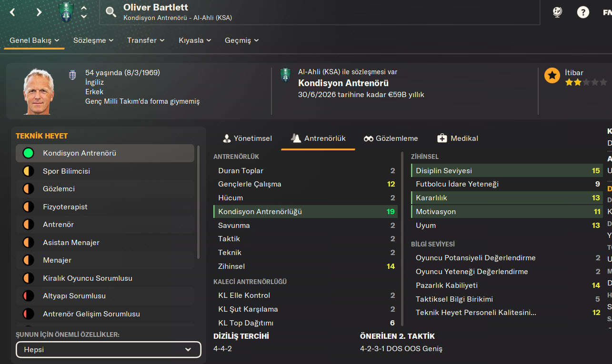This screenshot has width=612, height=364.
Task: Select Spor Bilimcisi role in list
Action: point(66,171)
